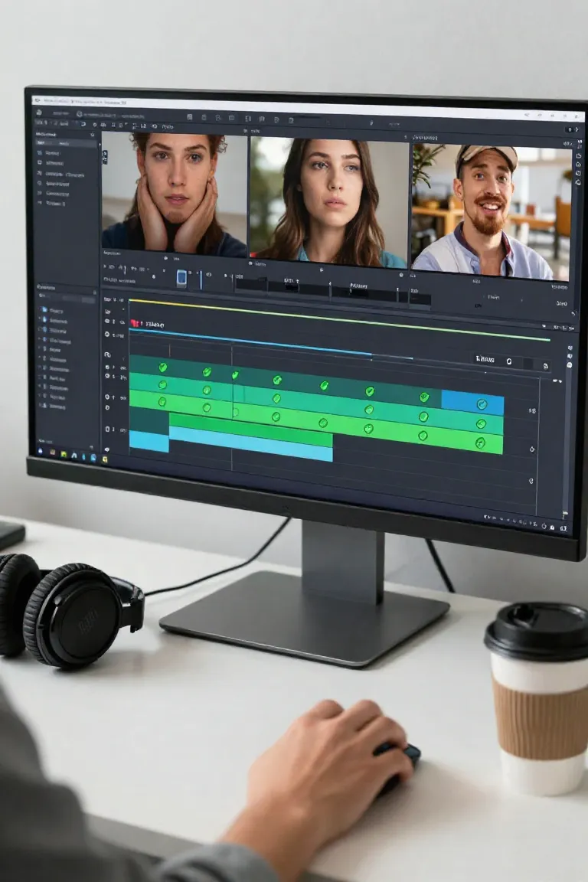Viewport: 588px width, 882px height.
Task: Select the blue clip ending the top track
Action: [x=472, y=403]
